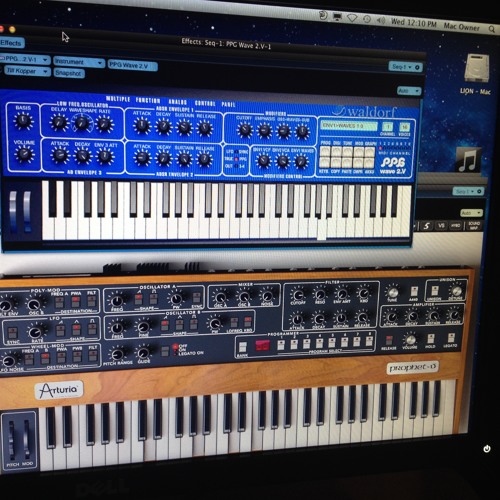The image size is (500, 500).
Task: Click the PPG Wave 2.V button
Action: pyautogui.click(x=132, y=66)
